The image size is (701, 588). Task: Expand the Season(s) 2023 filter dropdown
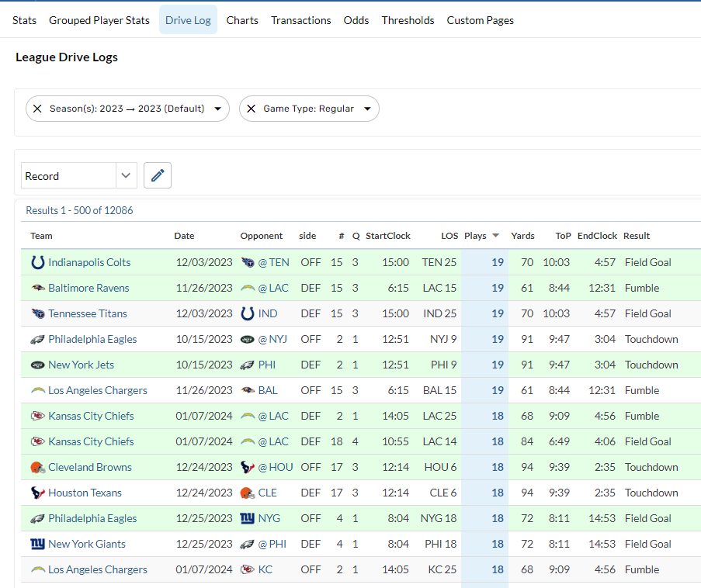pyautogui.click(x=217, y=109)
